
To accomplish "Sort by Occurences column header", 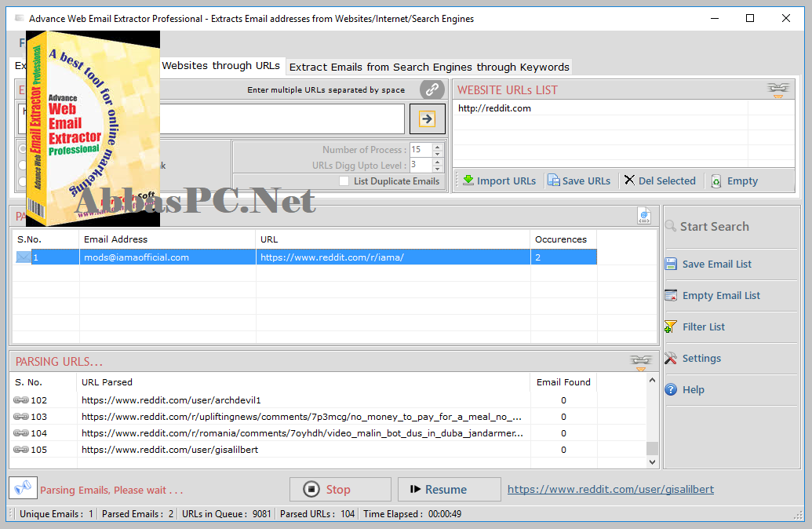I will (x=563, y=239).
